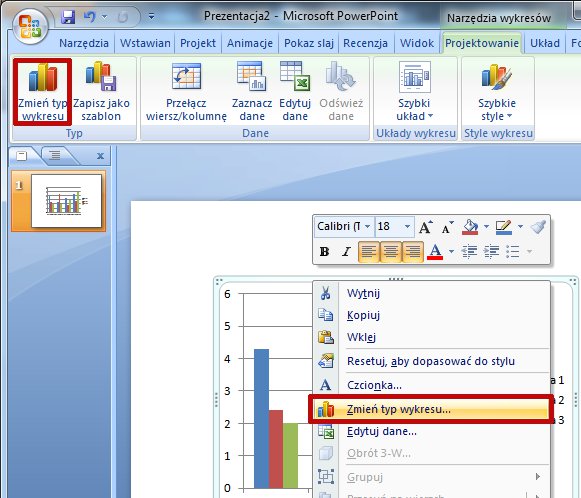Click Zaznacz dane in ribbon
This screenshot has width=581, height=498.
click(252, 92)
